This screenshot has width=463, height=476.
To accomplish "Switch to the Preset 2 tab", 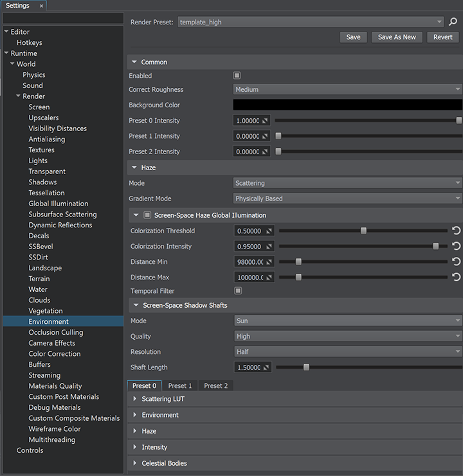I will tap(215, 385).
